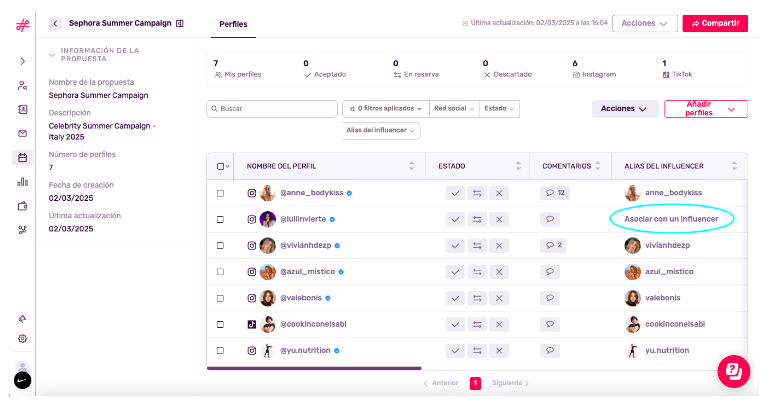This screenshot has width=772, height=408.
Task: Sort by Alias del influencer column
Action: [x=734, y=166]
